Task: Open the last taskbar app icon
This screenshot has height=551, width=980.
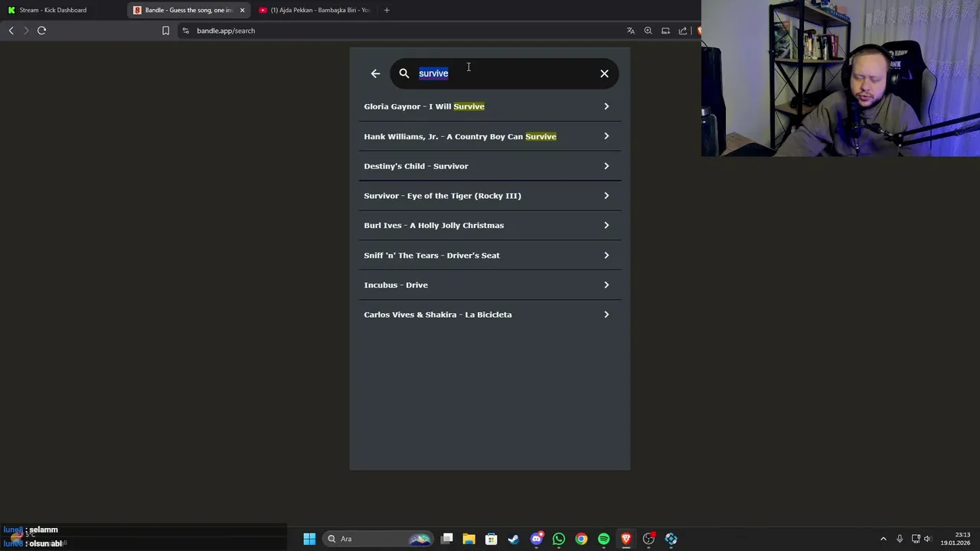Action: pos(671,539)
